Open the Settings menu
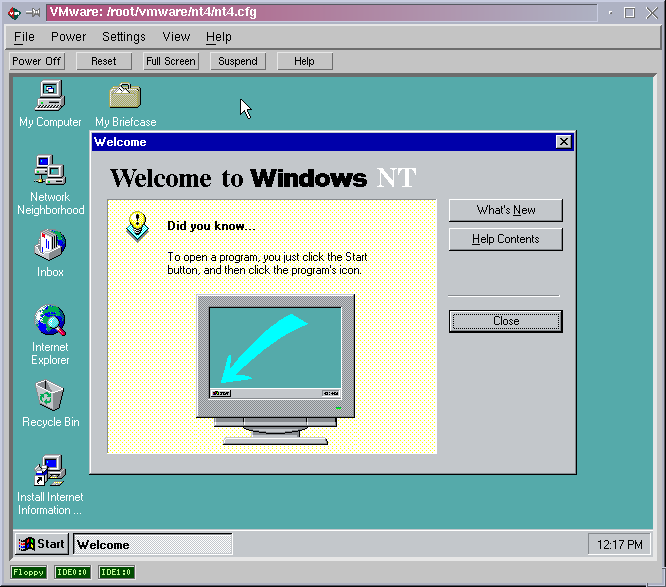 [124, 37]
